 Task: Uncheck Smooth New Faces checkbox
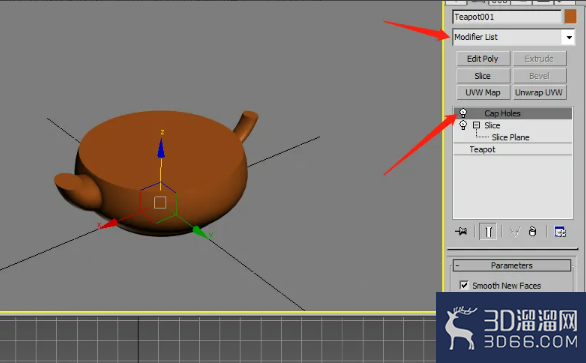[464, 285]
